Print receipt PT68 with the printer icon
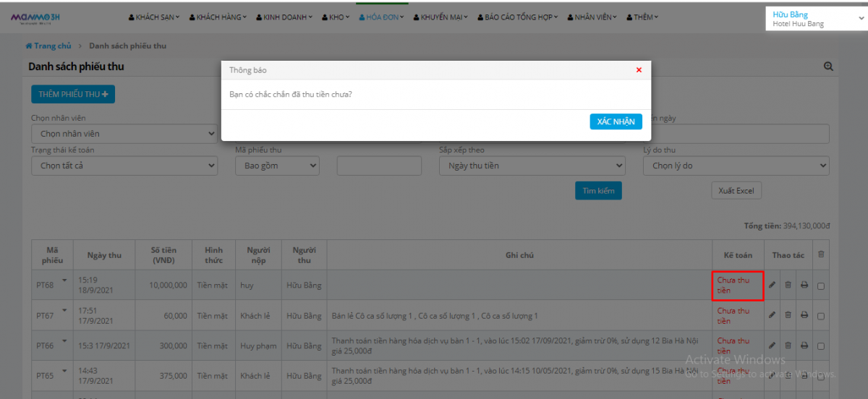 click(804, 286)
